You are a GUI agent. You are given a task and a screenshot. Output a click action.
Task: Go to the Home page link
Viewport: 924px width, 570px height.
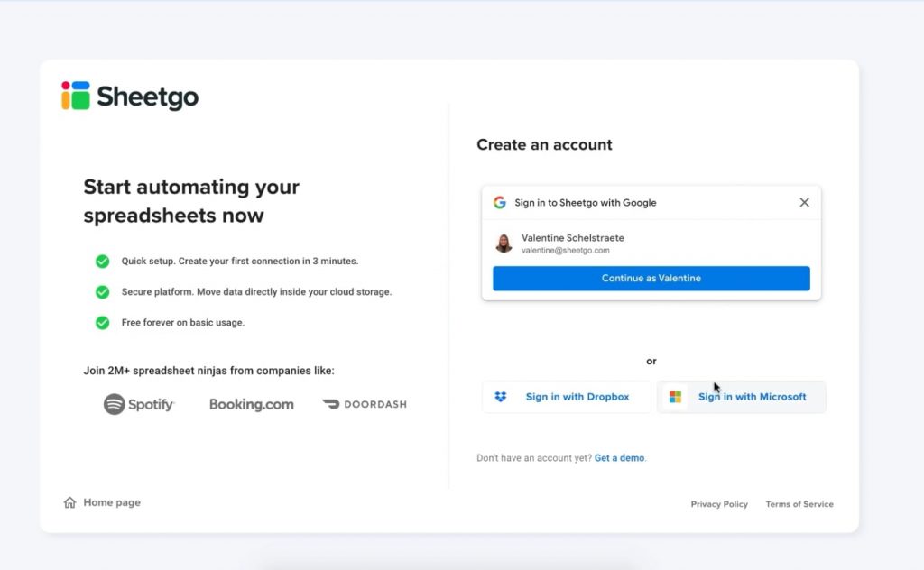tap(112, 502)
